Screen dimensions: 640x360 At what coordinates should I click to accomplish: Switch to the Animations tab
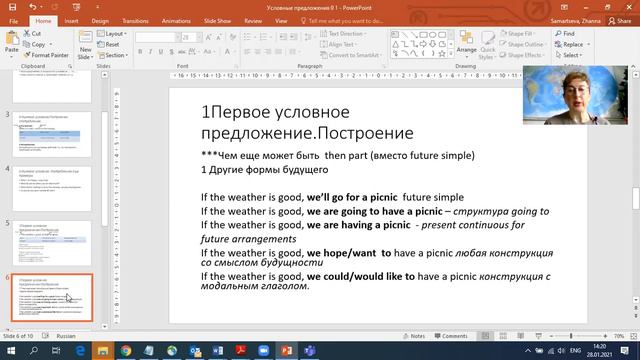[x=176, y=21]
